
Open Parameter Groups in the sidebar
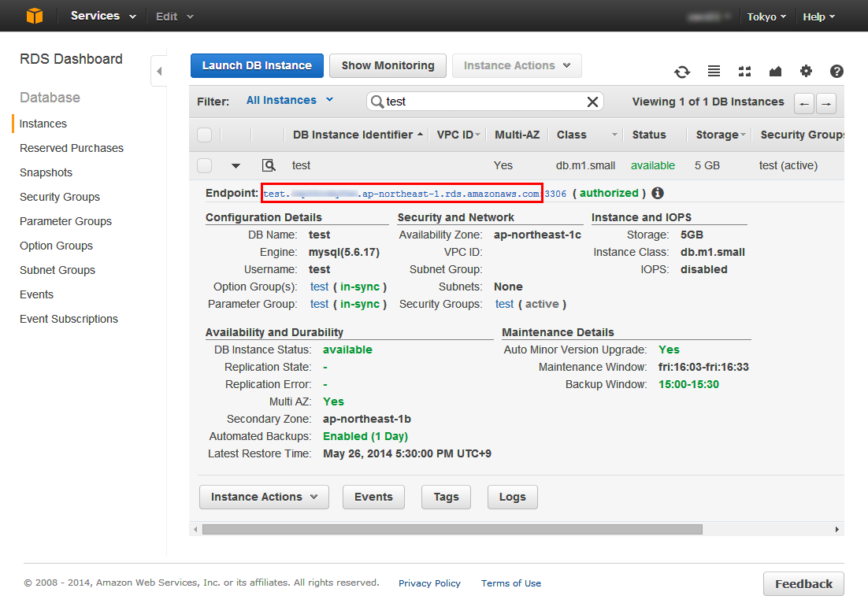point(65,221)
